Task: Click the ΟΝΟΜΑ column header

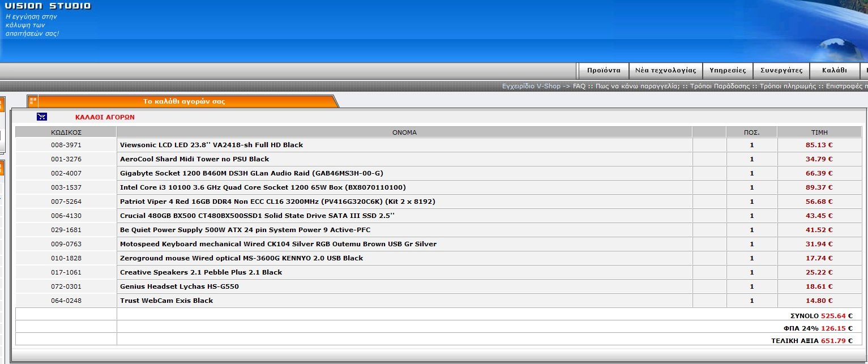Action: tap(404, 132)
